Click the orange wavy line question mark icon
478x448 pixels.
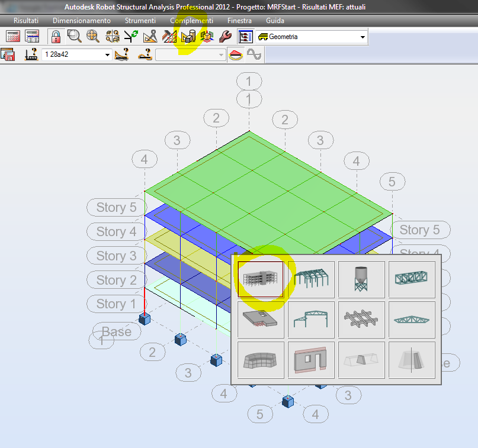[x=145, y=54]
